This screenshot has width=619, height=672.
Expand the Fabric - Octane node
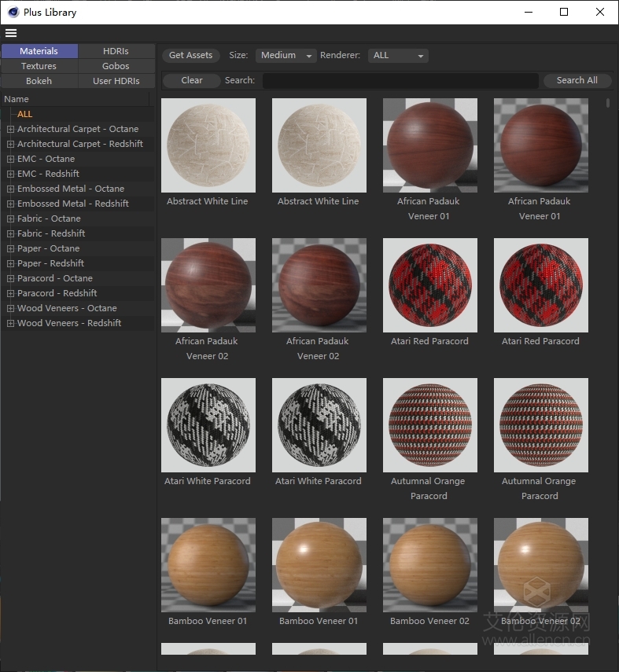(x=11, y=218)
